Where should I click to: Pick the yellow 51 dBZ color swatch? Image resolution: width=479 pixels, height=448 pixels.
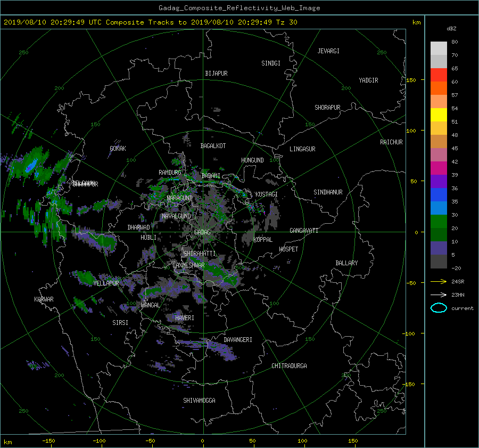pos(439,115)
